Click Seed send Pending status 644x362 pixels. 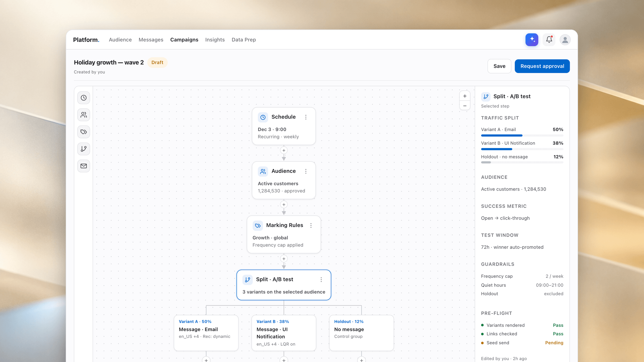click(554, 343)
